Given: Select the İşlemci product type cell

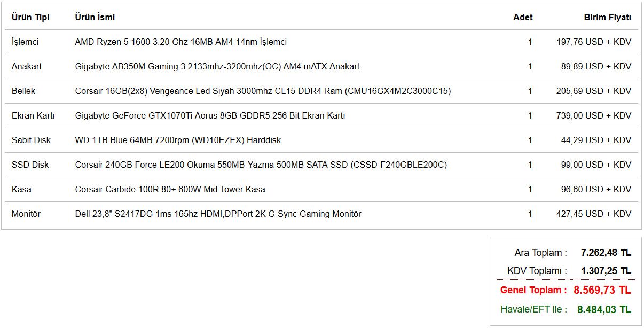Looking at the screenshot, I should 25,42.
